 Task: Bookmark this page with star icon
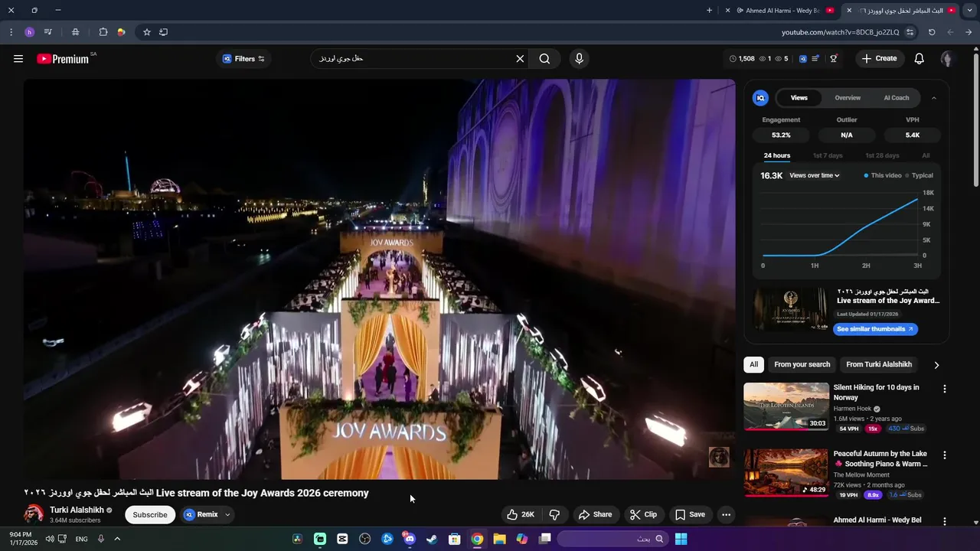(x=147, y=32)
